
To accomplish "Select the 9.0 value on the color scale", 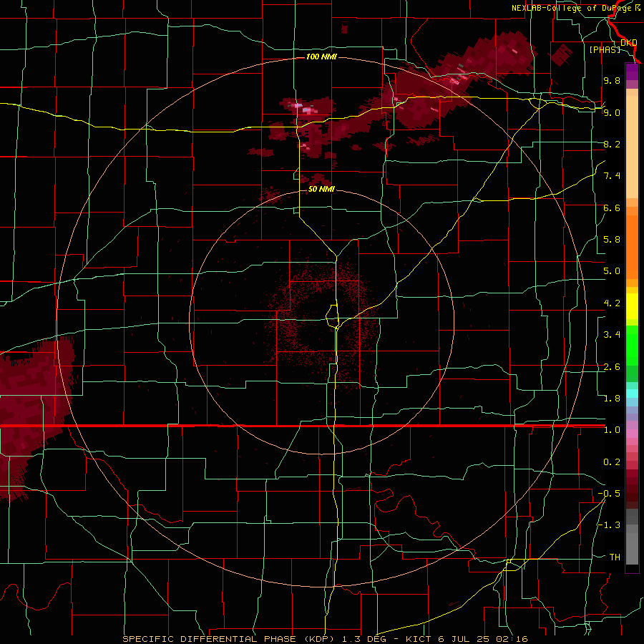I will 612,112.
